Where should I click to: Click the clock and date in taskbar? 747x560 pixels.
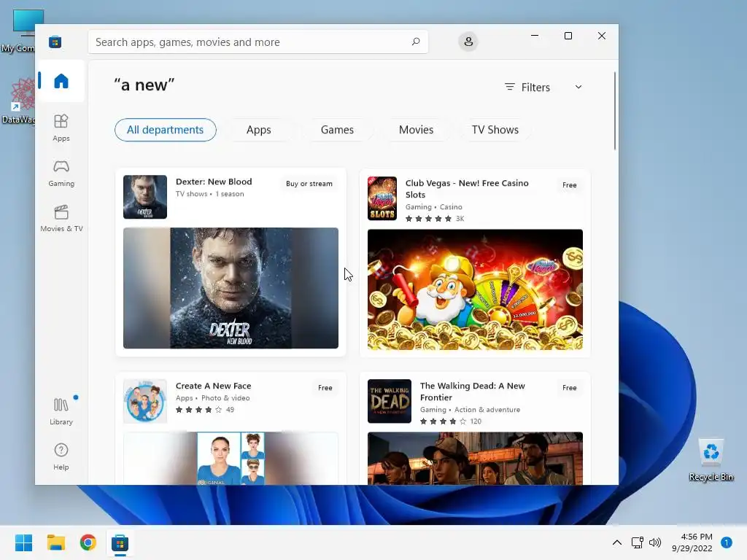pyautogui.click(x=692, y=542)
